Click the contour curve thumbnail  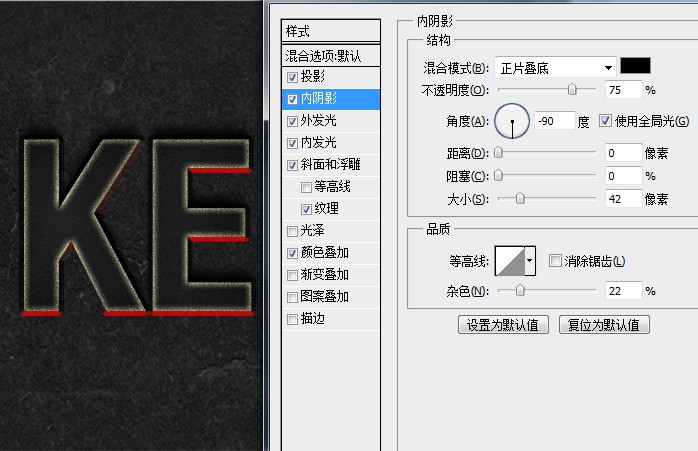coord(510,261)
